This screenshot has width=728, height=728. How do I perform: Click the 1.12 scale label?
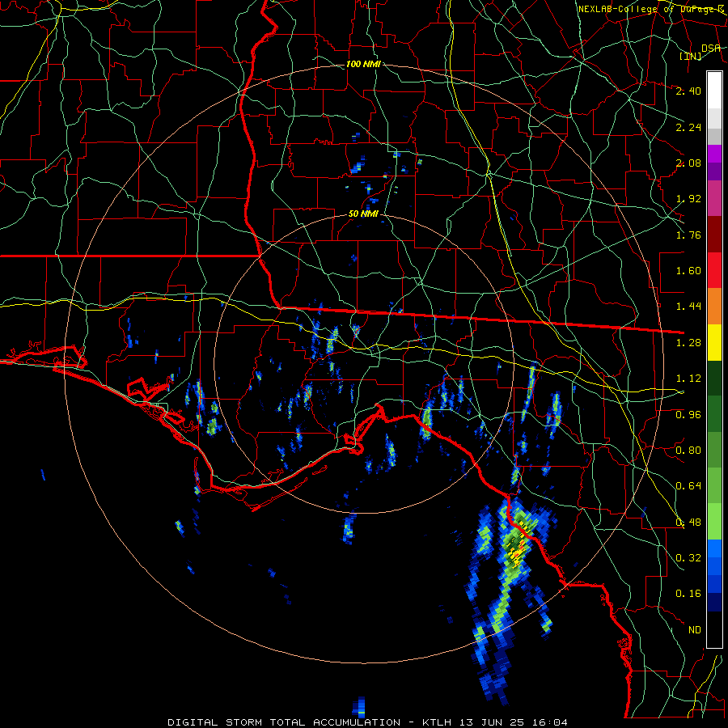(688, 379)
